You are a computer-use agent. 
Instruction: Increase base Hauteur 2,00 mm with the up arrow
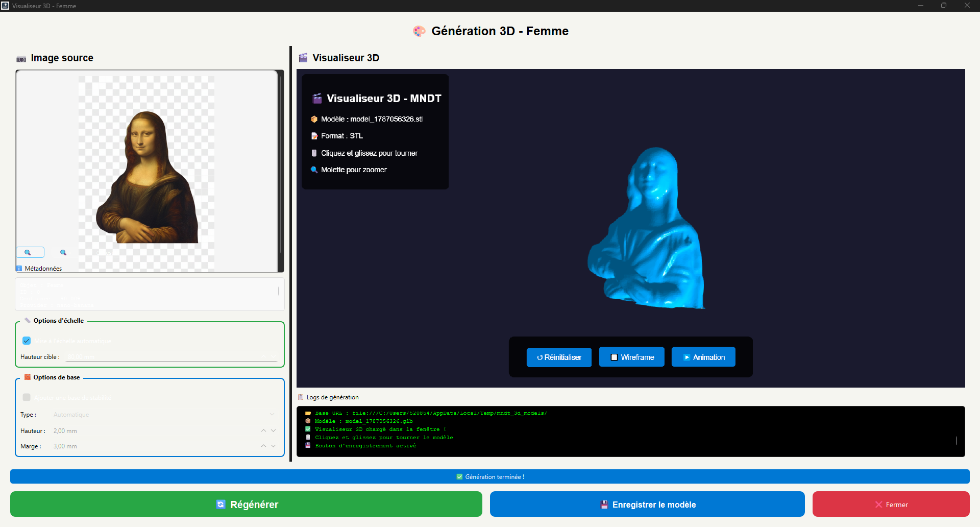[x=264, y=430]
